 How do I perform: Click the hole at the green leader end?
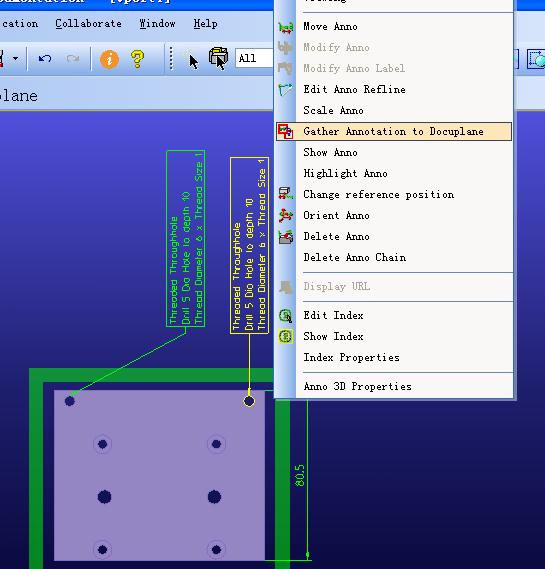pos(70,401)
